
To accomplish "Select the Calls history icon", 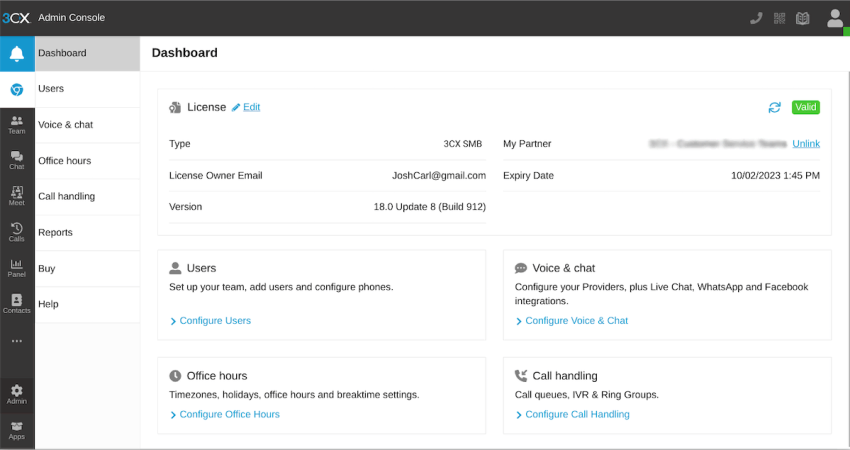I will tap(17, 232).
